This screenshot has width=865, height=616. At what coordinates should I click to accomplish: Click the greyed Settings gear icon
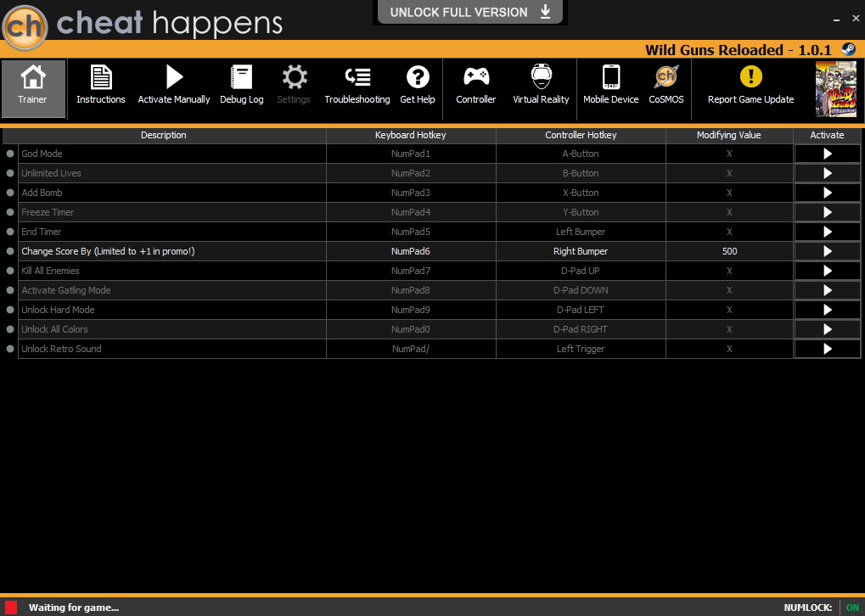click(x=294, y=77)
